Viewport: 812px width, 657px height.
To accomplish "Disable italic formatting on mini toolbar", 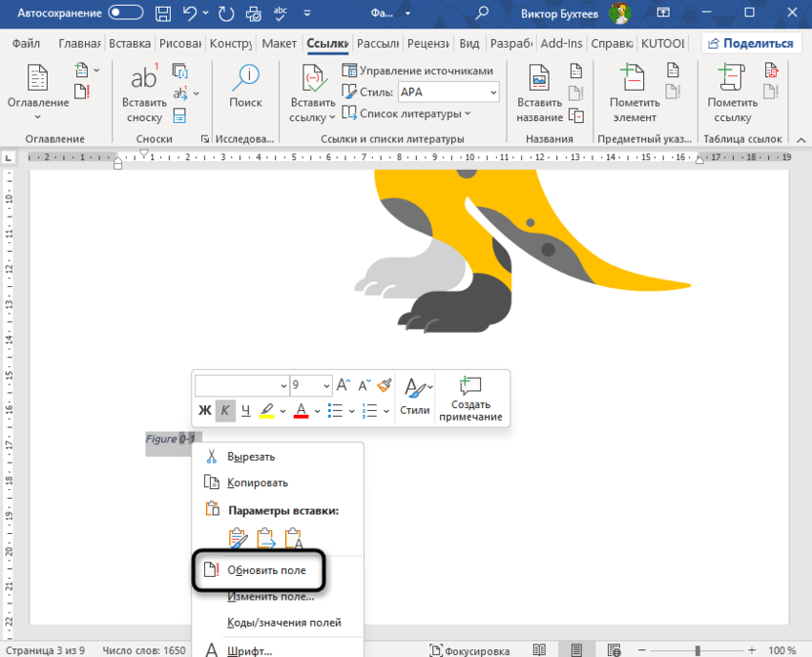I will (224, 411).
